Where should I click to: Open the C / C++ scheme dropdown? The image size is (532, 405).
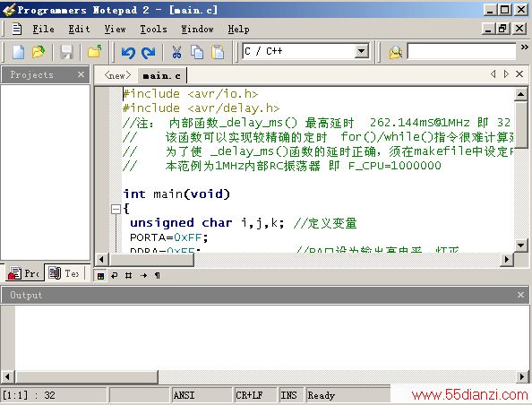pyautogui.click(x=362, y=52)
